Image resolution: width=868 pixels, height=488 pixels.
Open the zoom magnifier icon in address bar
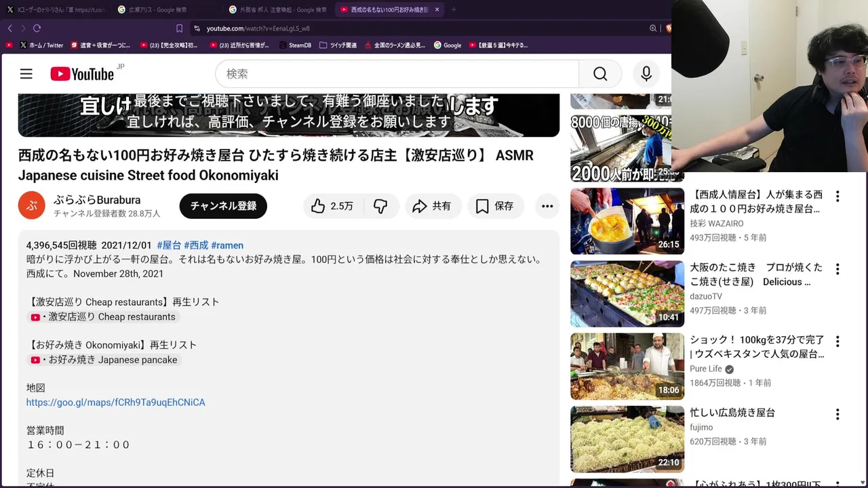click(x=653, y=28)
